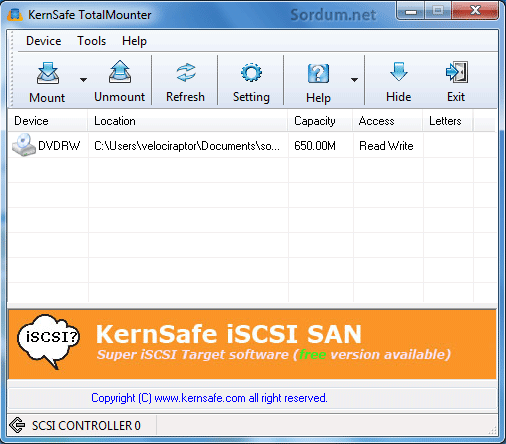This screenshot has width=506, height=444.
Task: Minimize the TotalMounter window
Action: (411, 11)
